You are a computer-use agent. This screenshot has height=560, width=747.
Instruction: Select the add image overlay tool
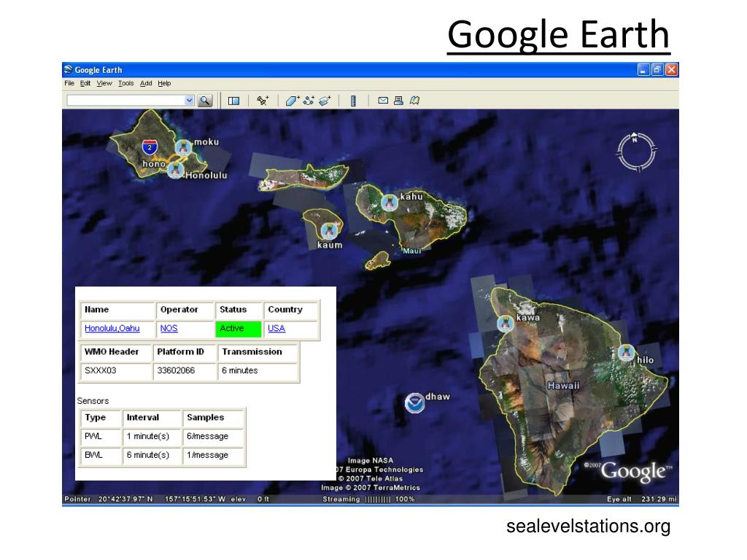[x=325, y=101]
